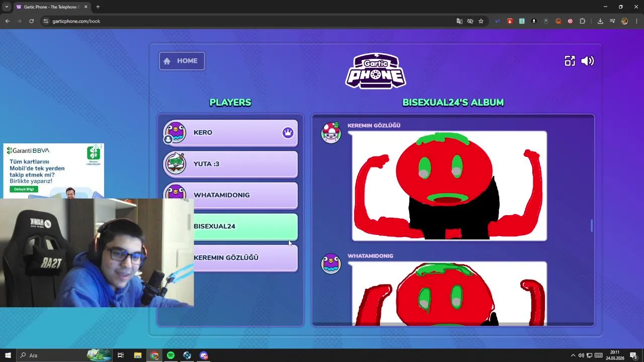644x362 pixels.
Task: Click WHATAMIDONIG's avatar in the album
Action: coord(331,263)
